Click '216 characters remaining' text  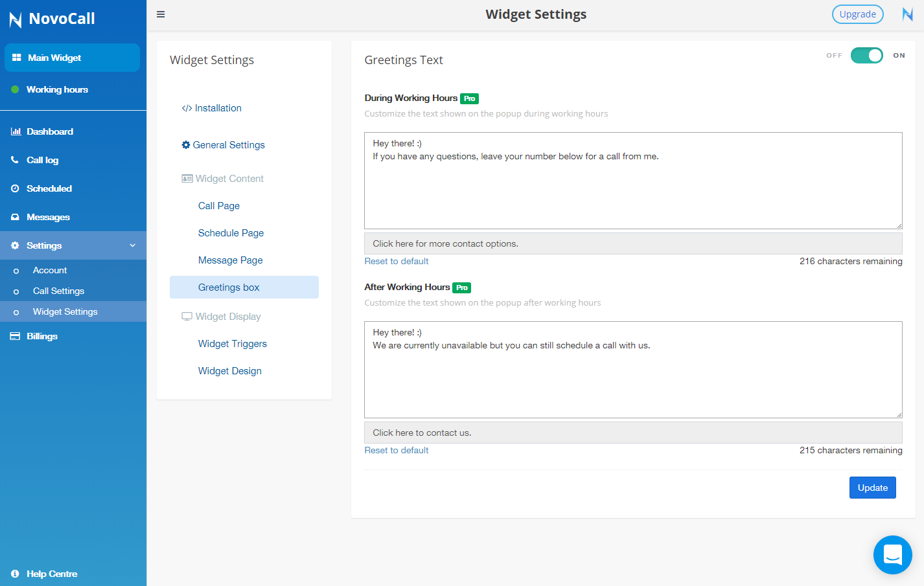(x=851, y=261)
